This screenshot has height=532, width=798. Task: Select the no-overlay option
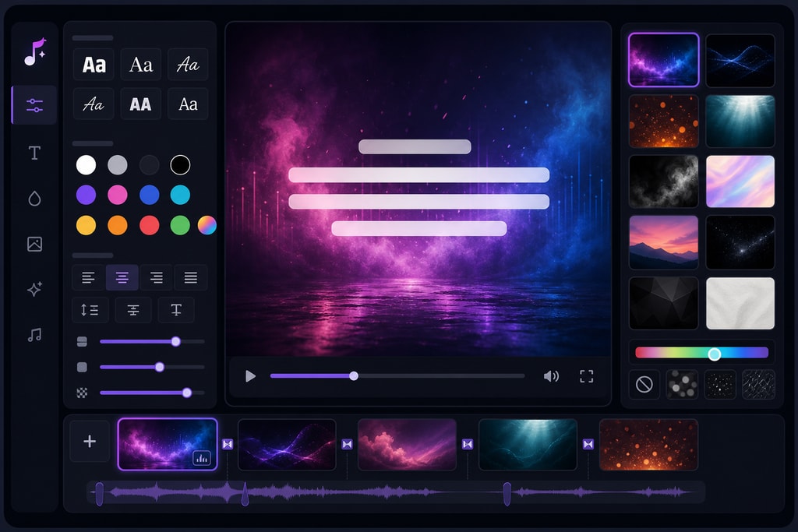(x=644, y=385)
